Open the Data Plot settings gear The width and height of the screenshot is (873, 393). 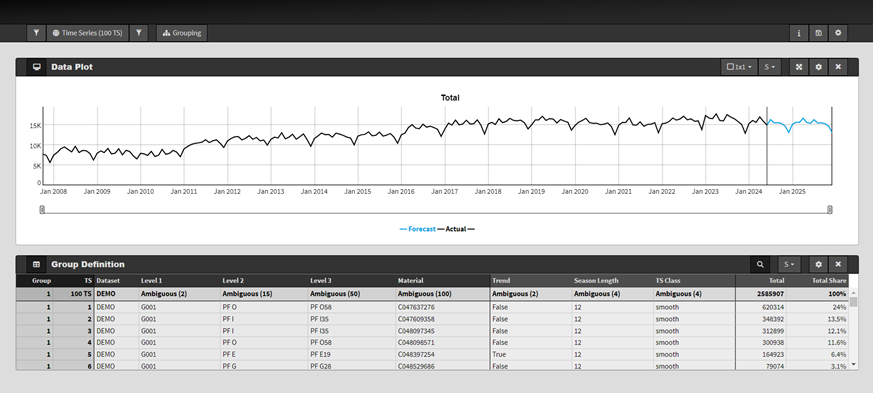point(818,67)
